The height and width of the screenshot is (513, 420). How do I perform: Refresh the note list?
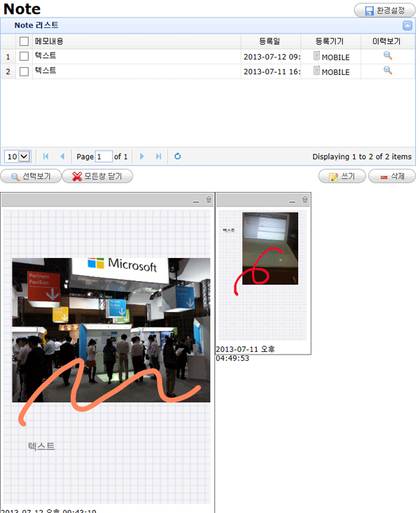(178, 156)
